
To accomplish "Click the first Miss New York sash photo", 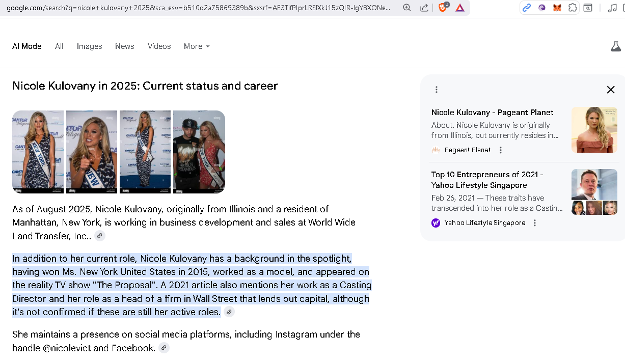I will [x=38, y=152].
